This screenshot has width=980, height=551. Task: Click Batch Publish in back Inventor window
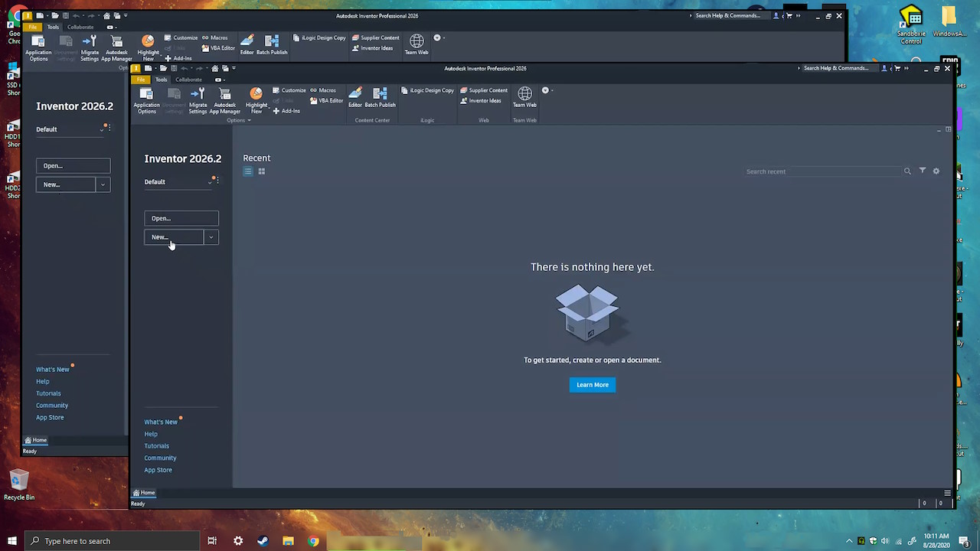(272, 45)
